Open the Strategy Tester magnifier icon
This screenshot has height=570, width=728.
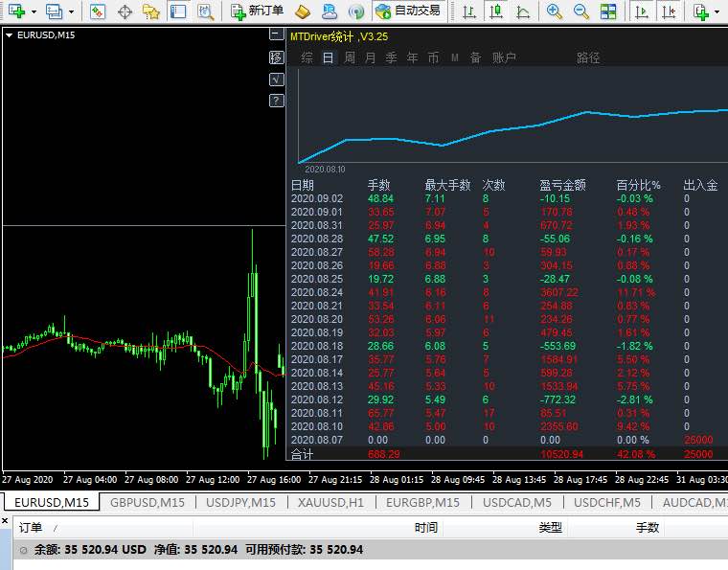[205, 11]
